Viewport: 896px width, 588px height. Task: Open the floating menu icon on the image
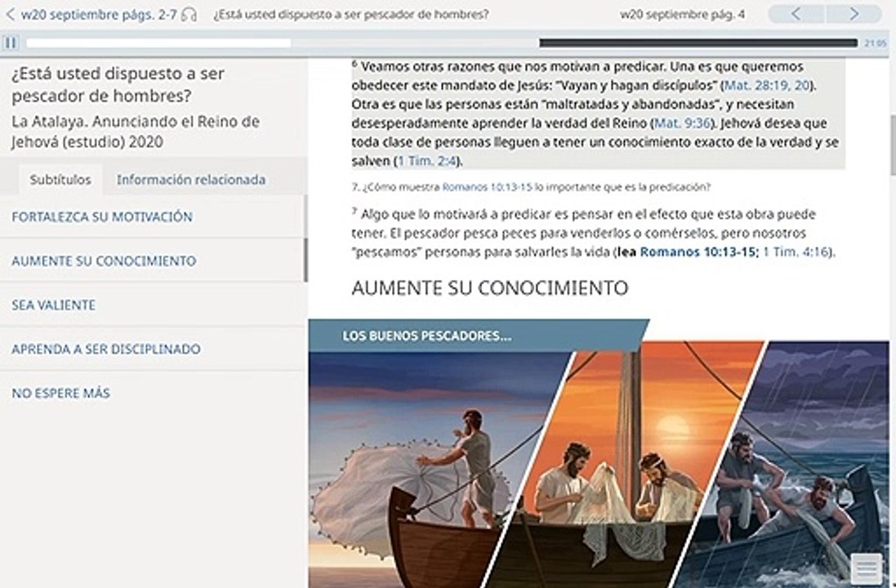pos(867,568)
